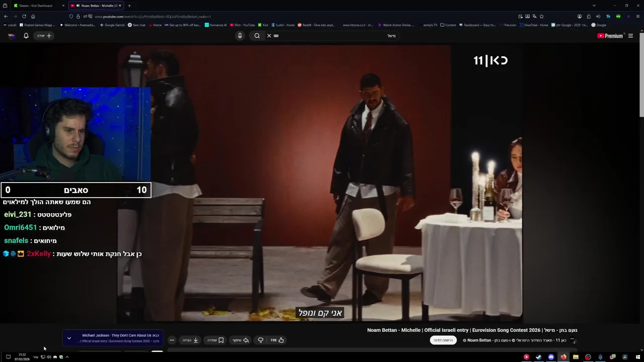The width and height of the screenshot is (644, 362).
Task: Open the Kick bookmark
Action: pyautogui.click(x=263, y=25)
